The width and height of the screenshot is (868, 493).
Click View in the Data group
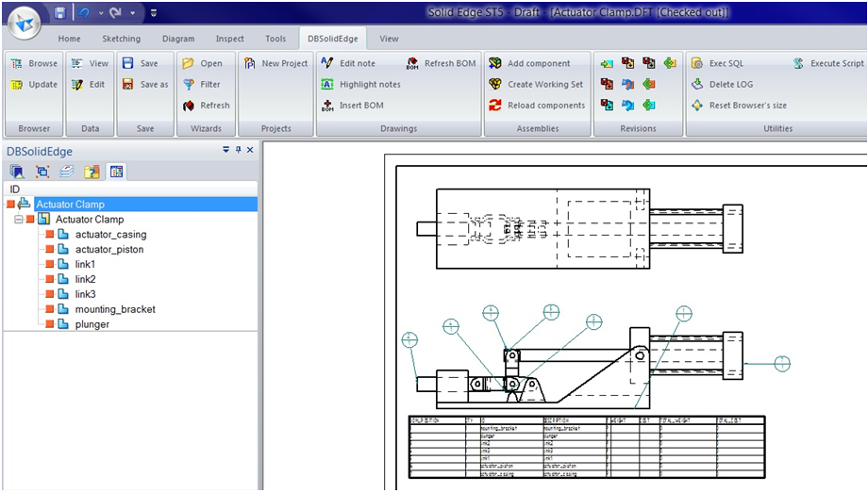pos(91,64)
